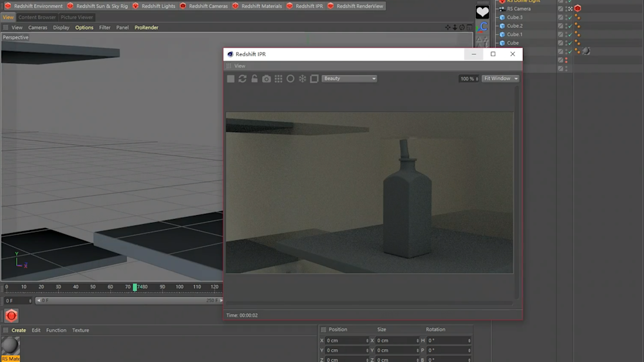
Task: Click the lock icon in IPR toolbar
Action: pyautogui.click(x=254, y=79)
